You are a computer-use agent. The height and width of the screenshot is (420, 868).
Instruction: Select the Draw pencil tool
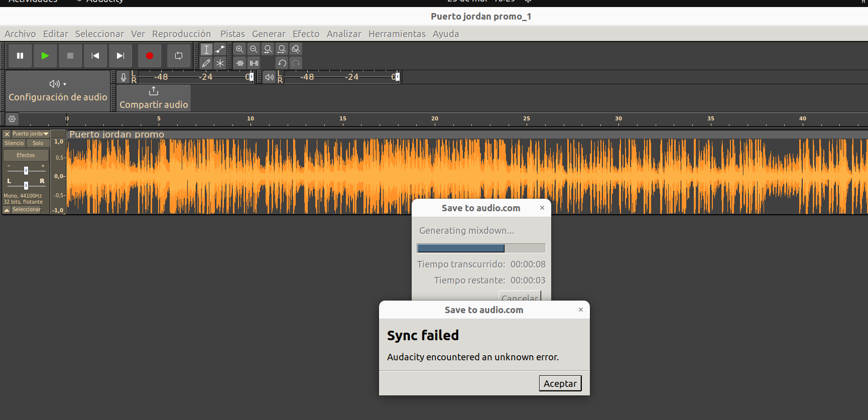pyautogui.click(x=206, y=63)
